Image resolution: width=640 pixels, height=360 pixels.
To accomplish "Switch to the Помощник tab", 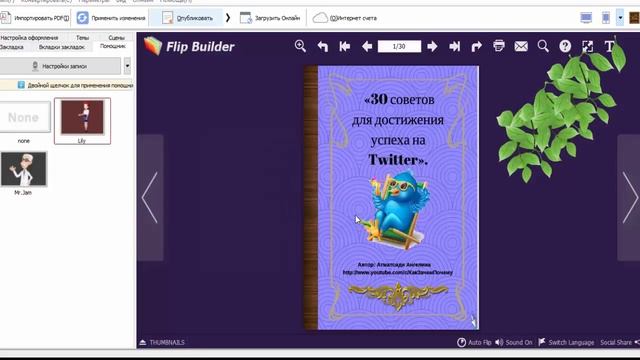I will [x=113, y=46].
